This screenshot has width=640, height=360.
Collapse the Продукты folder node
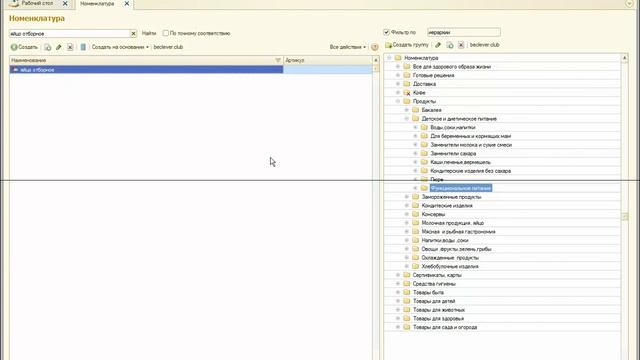pos(398,101)
